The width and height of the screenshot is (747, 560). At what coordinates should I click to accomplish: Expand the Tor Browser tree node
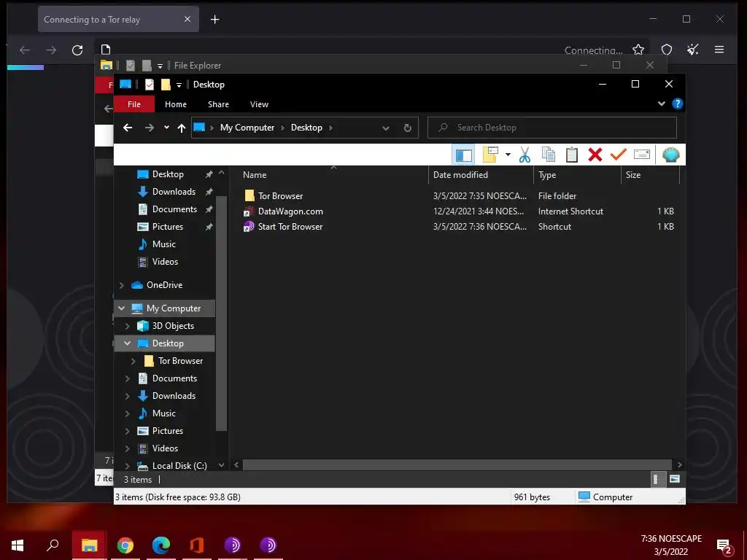(133, 361)
